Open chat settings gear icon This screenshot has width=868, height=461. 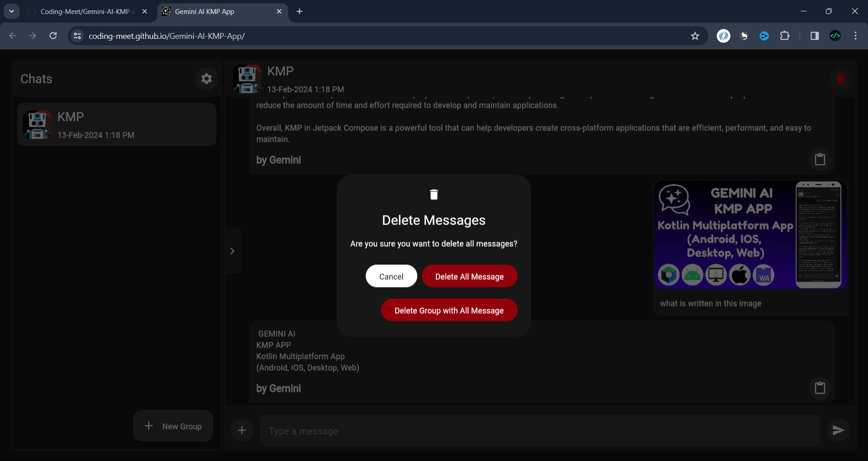tap(207, 79)
